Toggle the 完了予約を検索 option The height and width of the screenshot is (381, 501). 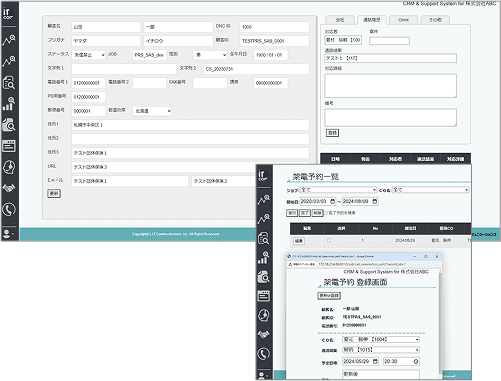(326, 213)
